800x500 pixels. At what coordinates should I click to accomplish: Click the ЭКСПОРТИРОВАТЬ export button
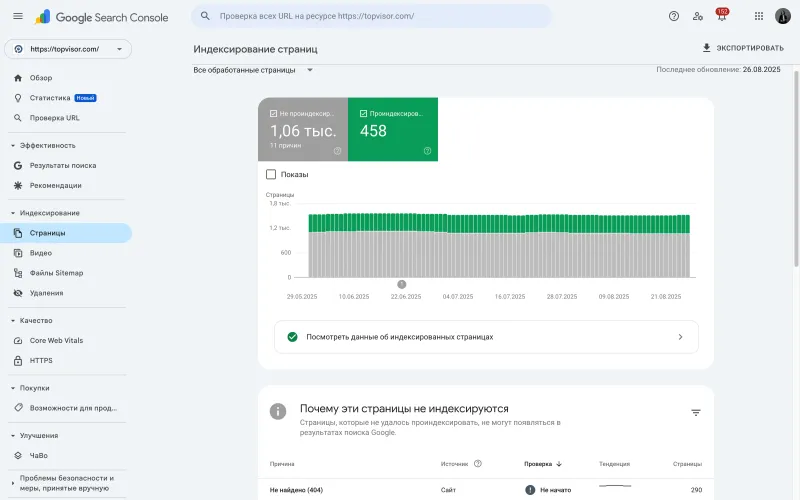[x=743, y=48]
